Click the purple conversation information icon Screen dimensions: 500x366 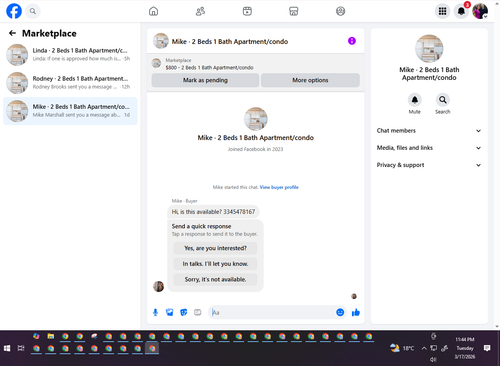click(x=352, y=41)
